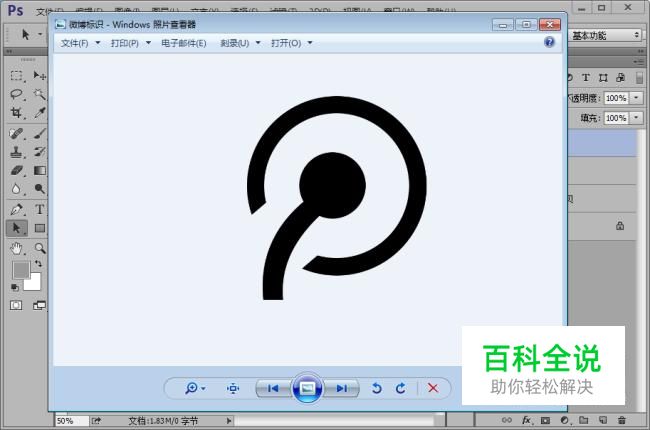Toggle Quick Mask mode in Photoshop
Image resolution: width=650 pixels, height=430 pixels.
(16, 306)
